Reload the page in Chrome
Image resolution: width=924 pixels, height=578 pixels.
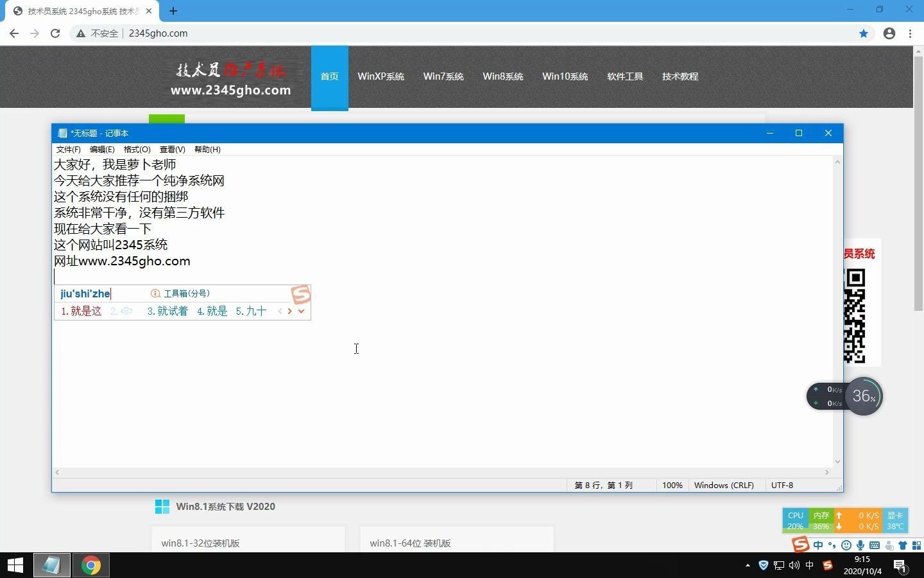pos(55,33)
